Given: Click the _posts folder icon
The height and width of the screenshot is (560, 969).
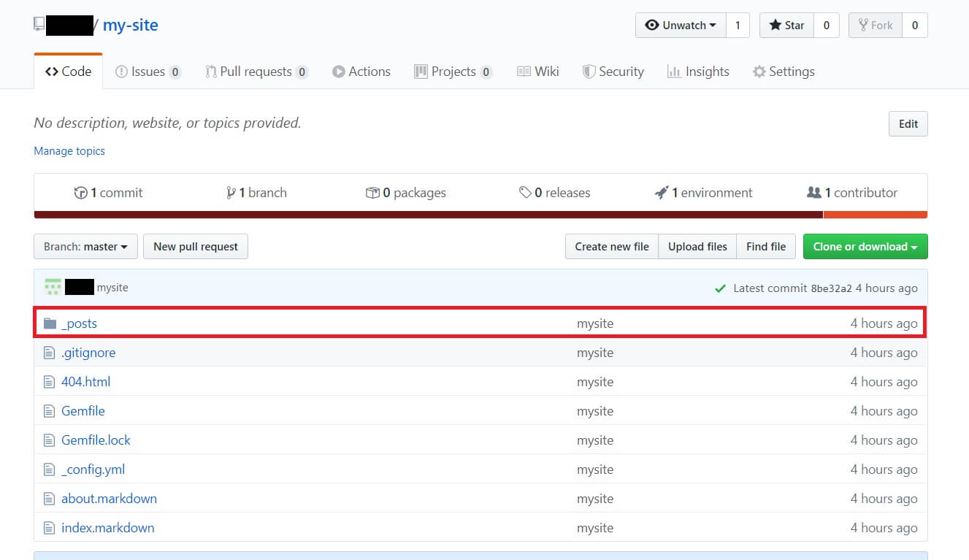Looking at the screenshot, I should click(x=50, y=323).
